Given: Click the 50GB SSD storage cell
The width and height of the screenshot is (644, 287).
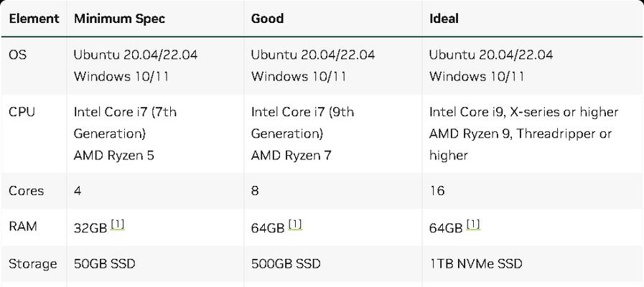Looking at the screenshot, I should tap(104, 263).
